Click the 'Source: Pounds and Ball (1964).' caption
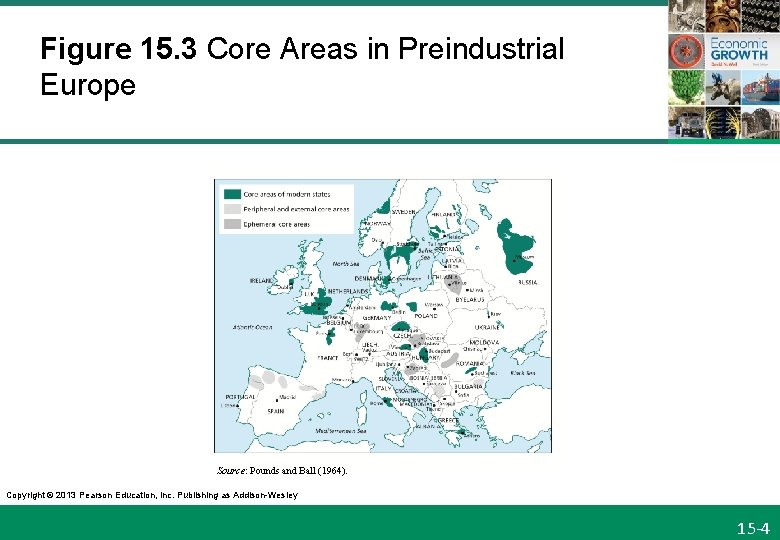Image resolution: width=780 pixels, height=540 pixels. [x=282, y=470]
